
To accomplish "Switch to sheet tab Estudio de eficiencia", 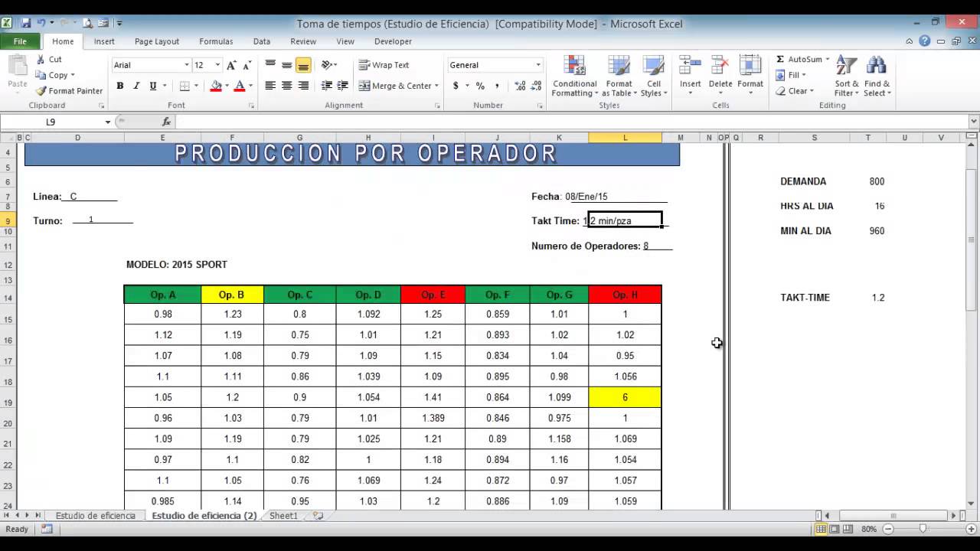I will point(95,516).
